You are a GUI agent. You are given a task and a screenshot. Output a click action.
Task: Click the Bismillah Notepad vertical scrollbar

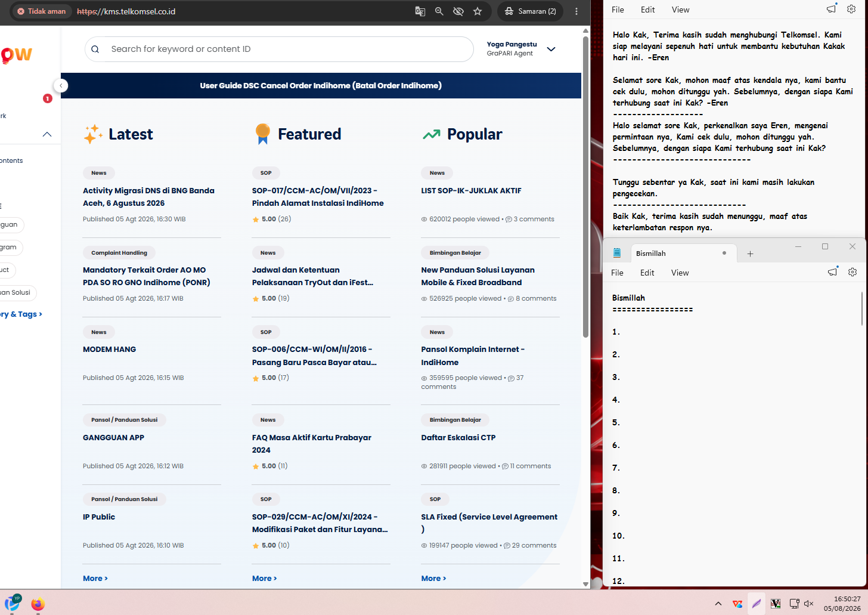pyautogui.click(x=862, y=309)
